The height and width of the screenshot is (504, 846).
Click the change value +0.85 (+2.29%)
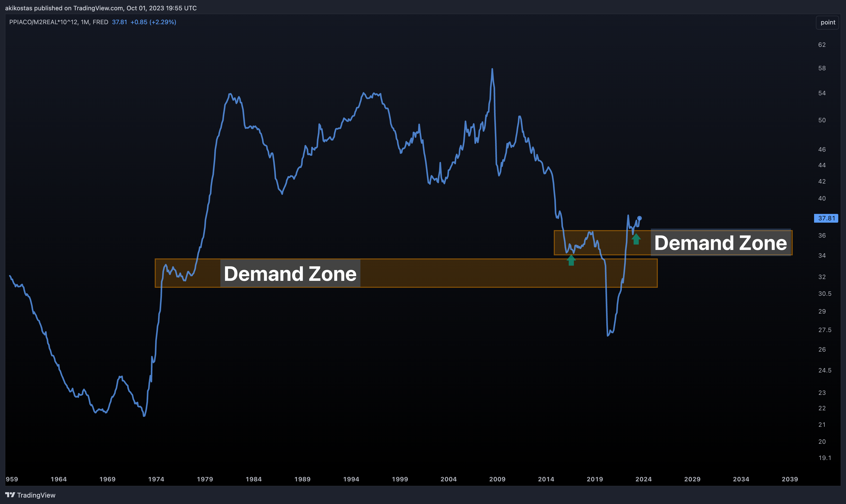click(x=153, y=22)
